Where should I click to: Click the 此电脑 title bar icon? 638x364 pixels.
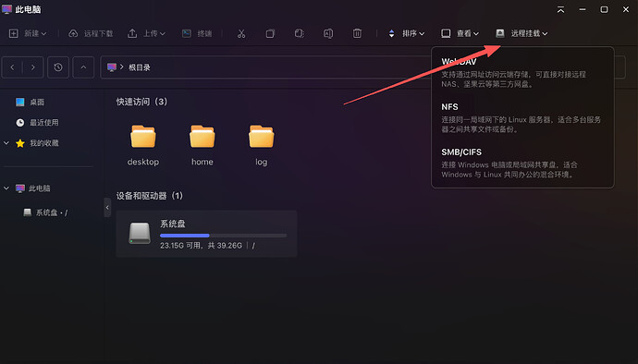click(6, 9)
